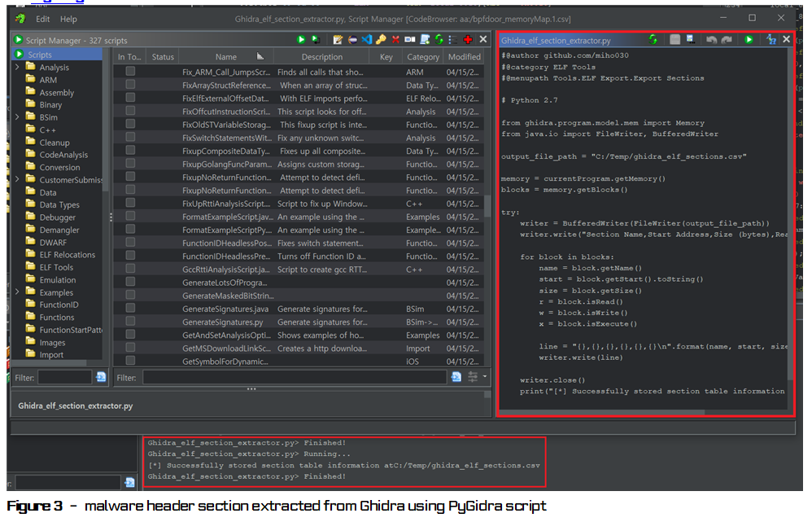
Task: Click the script tree Filter field
Action: tap(65, 377)
